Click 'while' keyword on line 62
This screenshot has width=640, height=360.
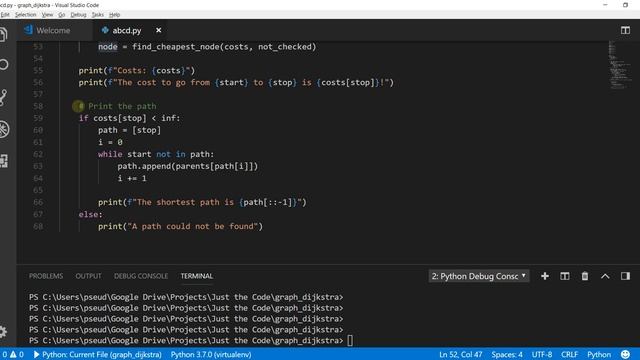(110, 154)
